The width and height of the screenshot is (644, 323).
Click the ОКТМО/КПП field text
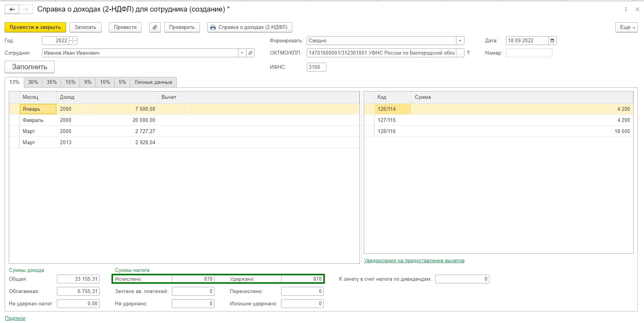click(x=381, y=53)
